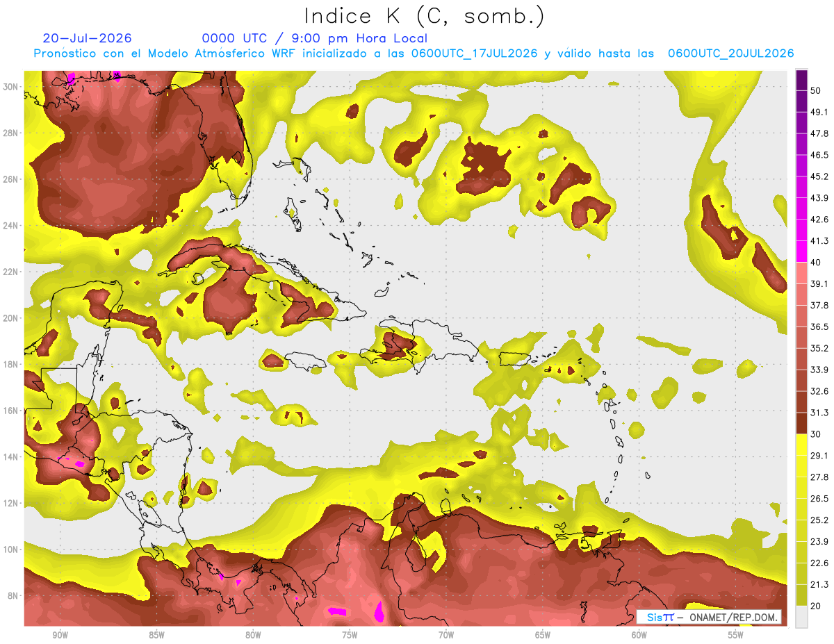Click the map title "Indice K (C, somb.)"
Image resolution: width=834 pixels, height=644 pixels.
click(x=424, y=15)
